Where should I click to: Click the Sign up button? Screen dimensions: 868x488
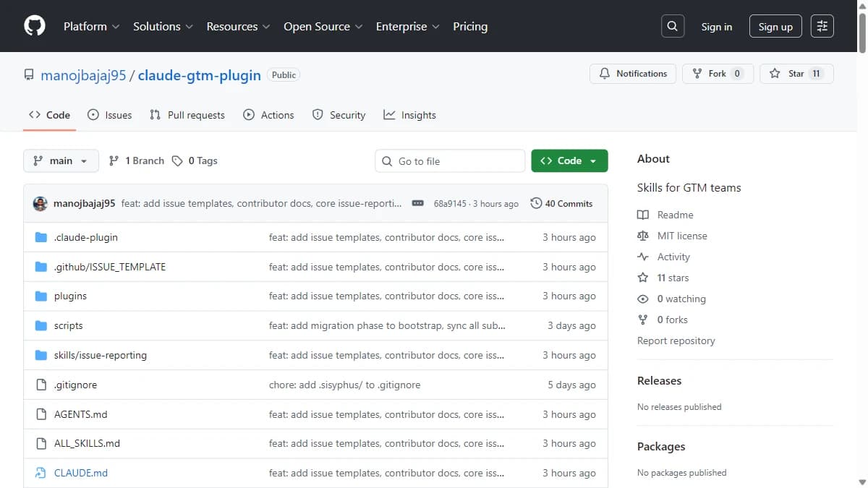pos(775,26)
